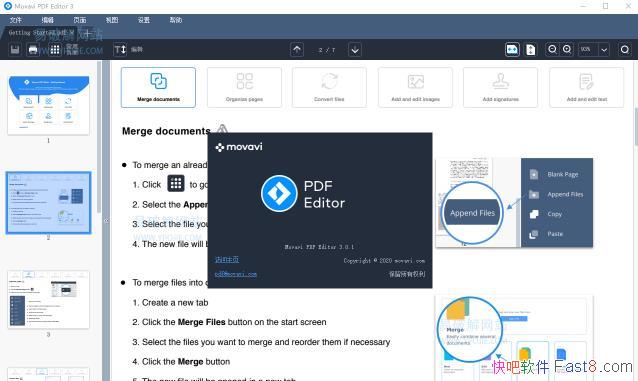Image resolution: width=638 pixels, height=381 pixels.
Task: Open the page management grid icon
Action: click(x=55, y=50)
